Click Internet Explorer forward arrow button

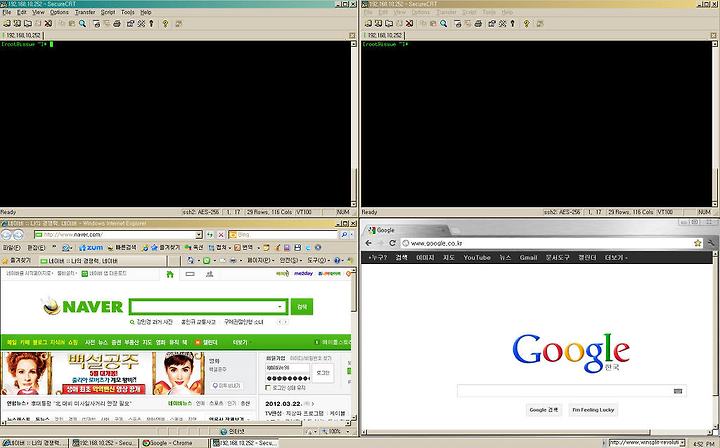[x=18, y=235]
